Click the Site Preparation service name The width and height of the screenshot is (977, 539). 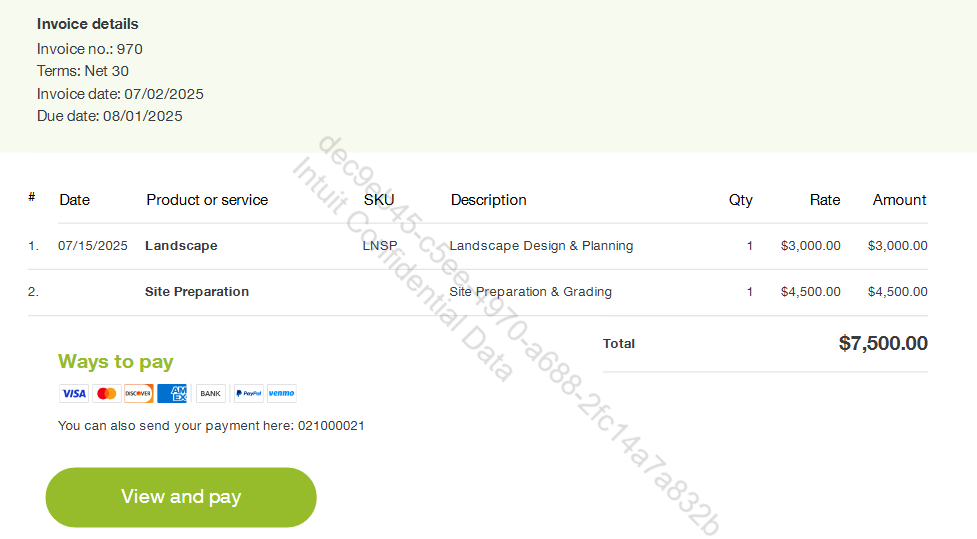click(x=197, y=292)
